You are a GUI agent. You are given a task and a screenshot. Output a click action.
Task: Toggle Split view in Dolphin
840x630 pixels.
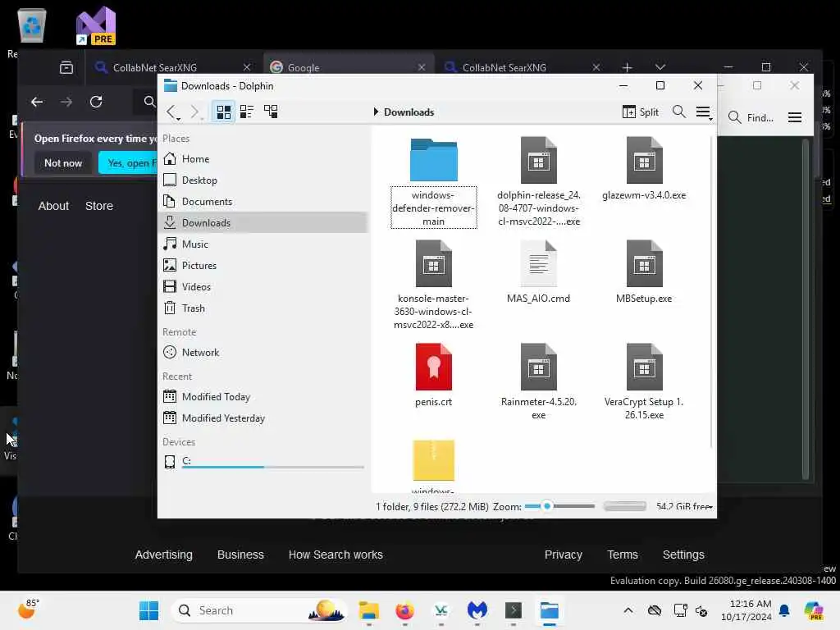pos(640,112)
